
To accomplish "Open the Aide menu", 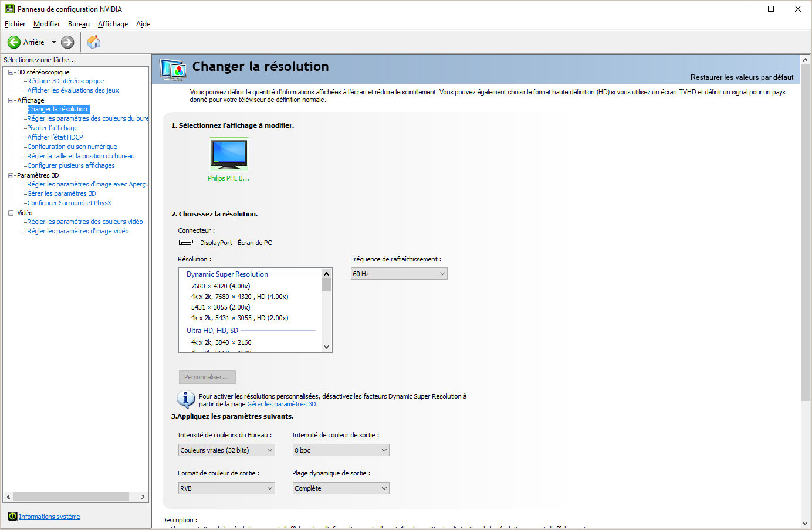I will 143,24.
